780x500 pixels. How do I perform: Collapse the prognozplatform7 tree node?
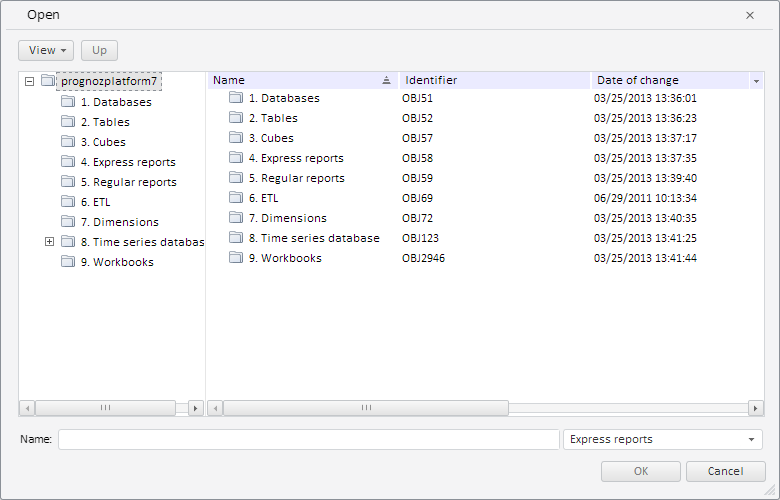(x=29, y=81)
